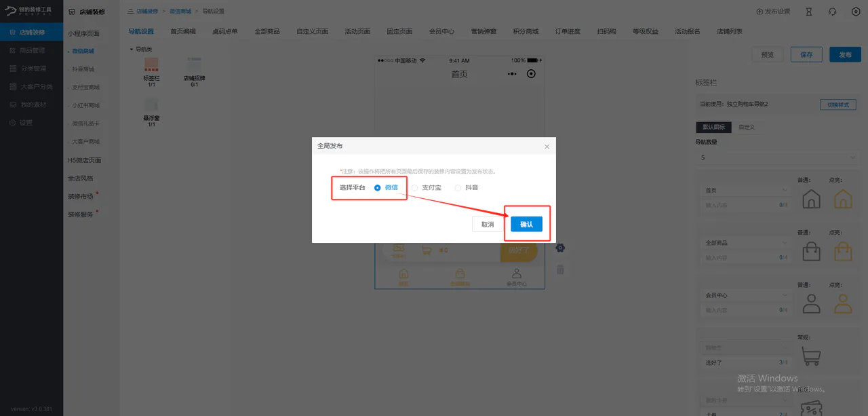Click the 普通 gray home icon
The image size is (868, 416).
click(x=811, y=198)
